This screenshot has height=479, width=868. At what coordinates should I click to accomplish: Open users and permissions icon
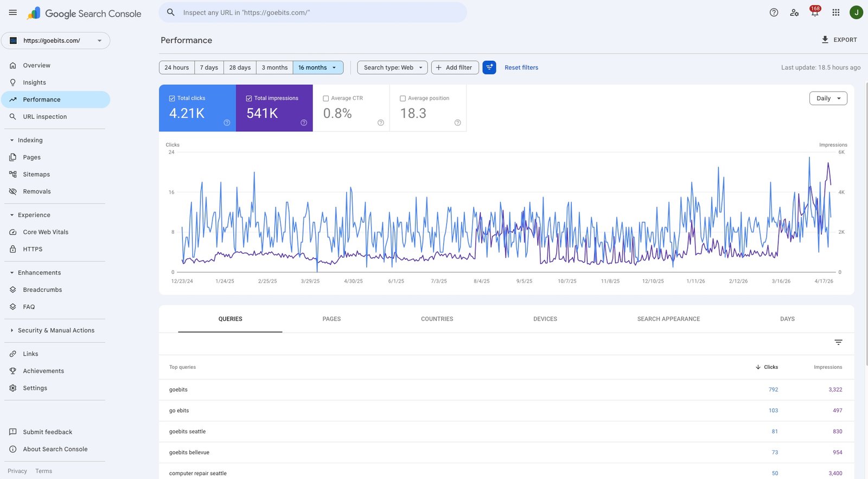pos(794,12)
